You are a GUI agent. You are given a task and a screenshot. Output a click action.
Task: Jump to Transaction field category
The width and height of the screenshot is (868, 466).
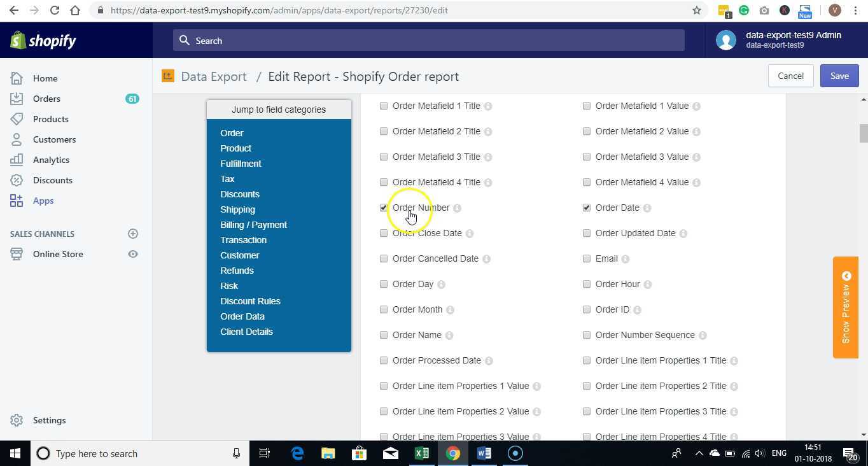[x=243, y=240]
